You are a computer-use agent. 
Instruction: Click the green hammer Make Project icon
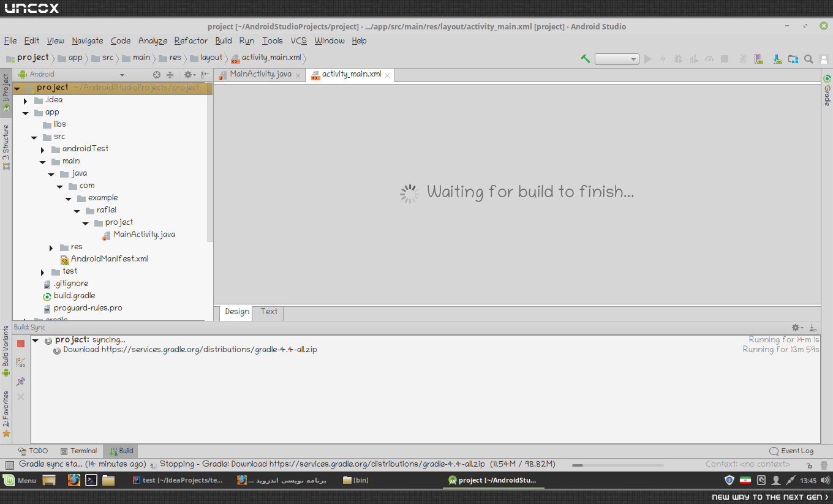pyautogui.click(x=586, y=59)
